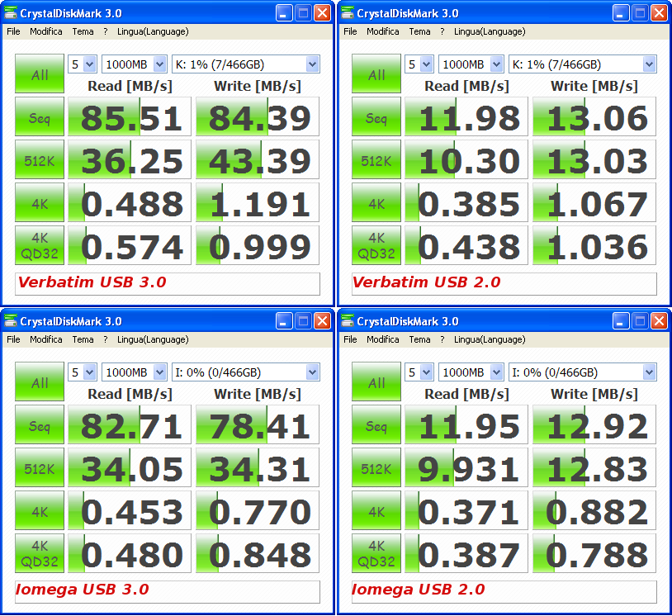Open File menu in Iomega USB 2.0 window

point(350,339)
